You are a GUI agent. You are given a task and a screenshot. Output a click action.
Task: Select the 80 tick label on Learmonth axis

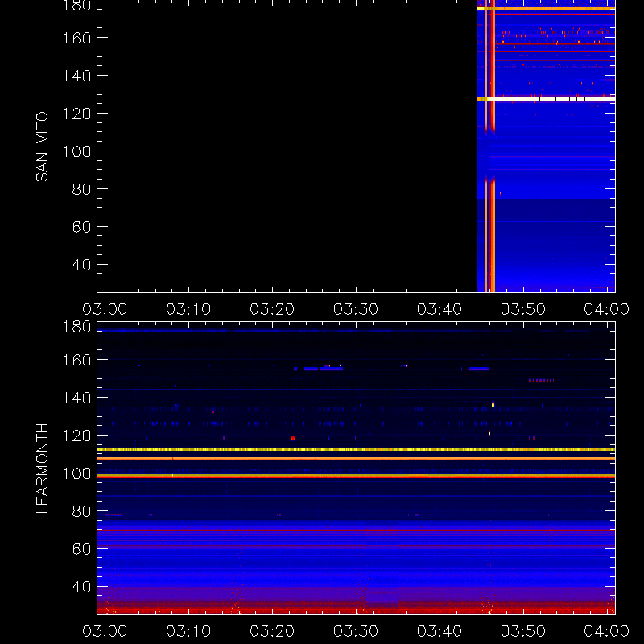(81, 511)
